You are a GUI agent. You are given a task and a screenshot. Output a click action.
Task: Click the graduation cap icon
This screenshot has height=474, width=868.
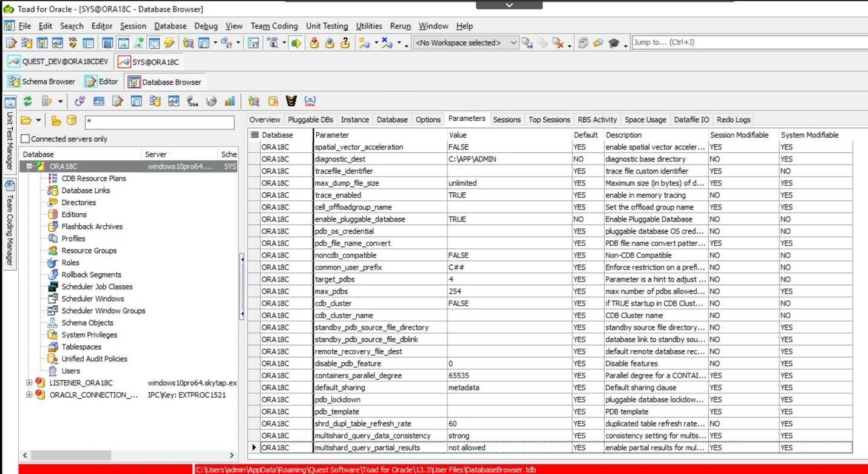coord(614,43)
